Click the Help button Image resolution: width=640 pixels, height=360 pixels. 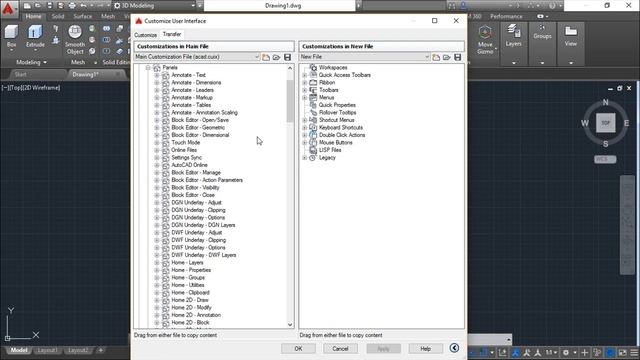point(426,349)
